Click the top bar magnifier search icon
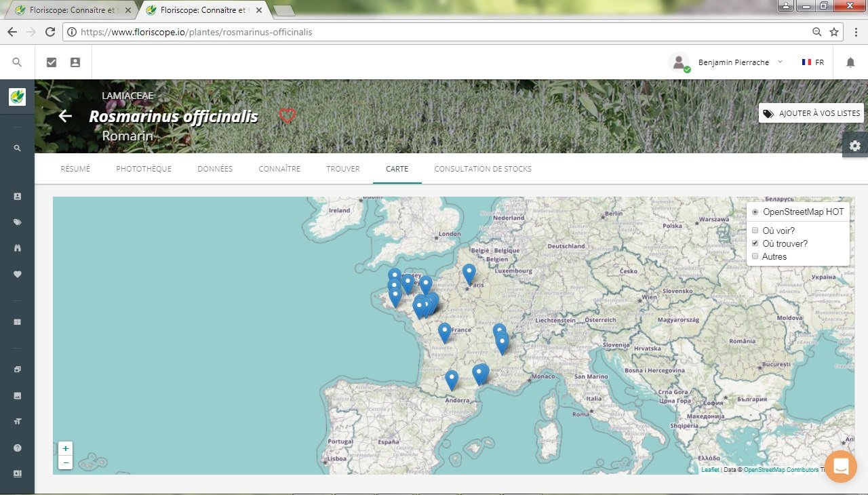 pos(18,62)
